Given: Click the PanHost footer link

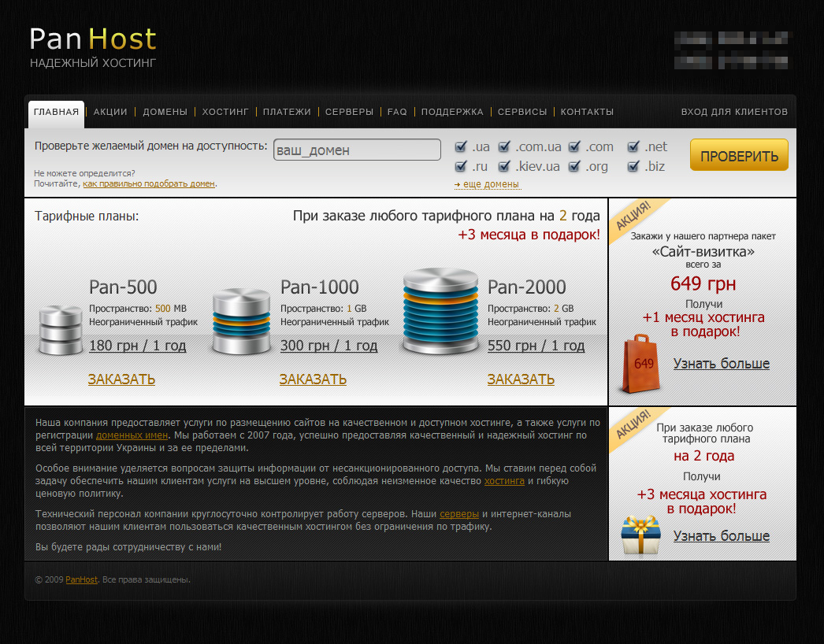Looking at the screenshot, I should (81, 580).
